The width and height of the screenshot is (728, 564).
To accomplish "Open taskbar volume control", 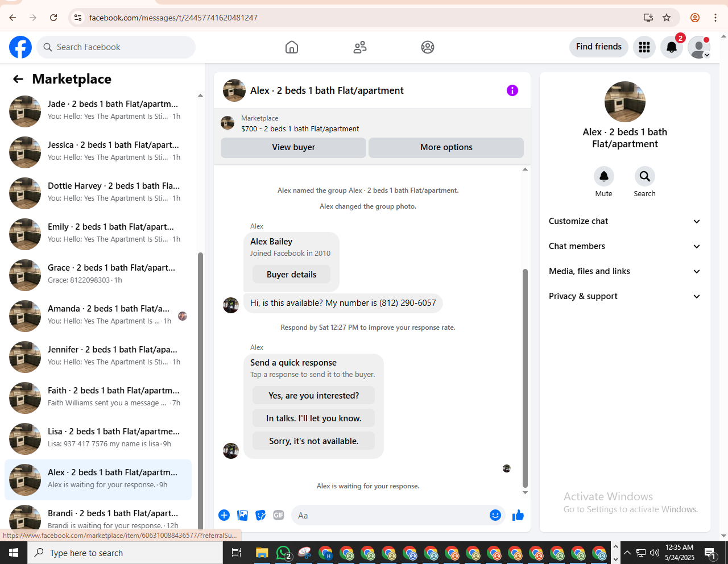I will 655,553.
